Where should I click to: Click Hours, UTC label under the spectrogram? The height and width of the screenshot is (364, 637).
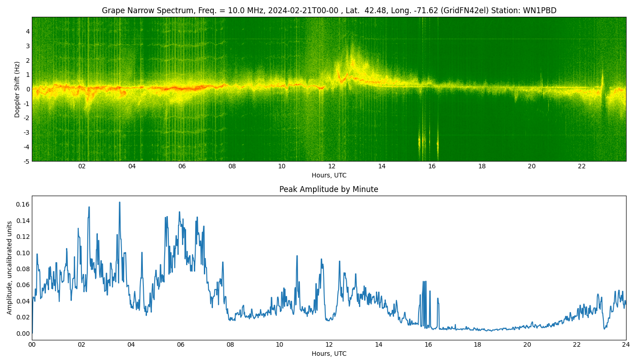[329, 175]
